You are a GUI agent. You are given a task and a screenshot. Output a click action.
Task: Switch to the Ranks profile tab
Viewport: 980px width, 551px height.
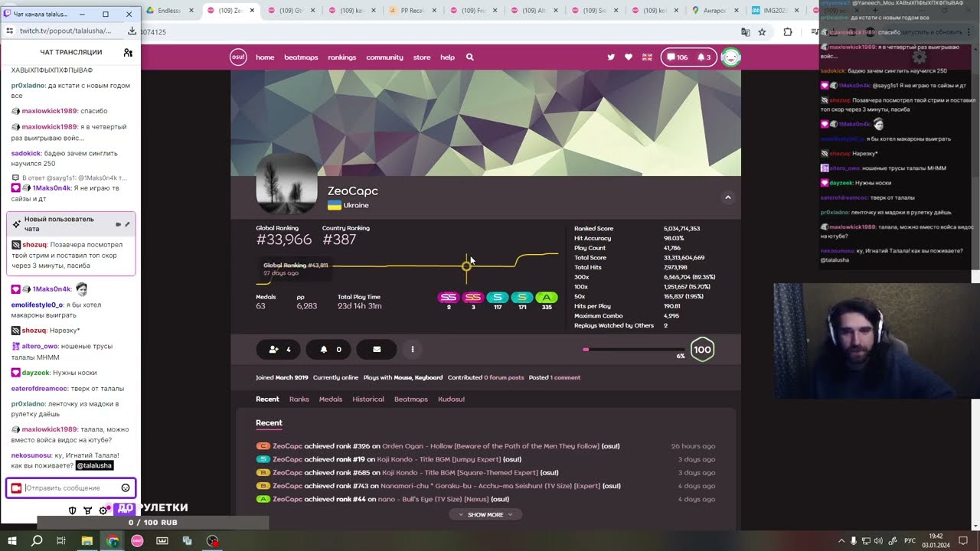(299, 399)
